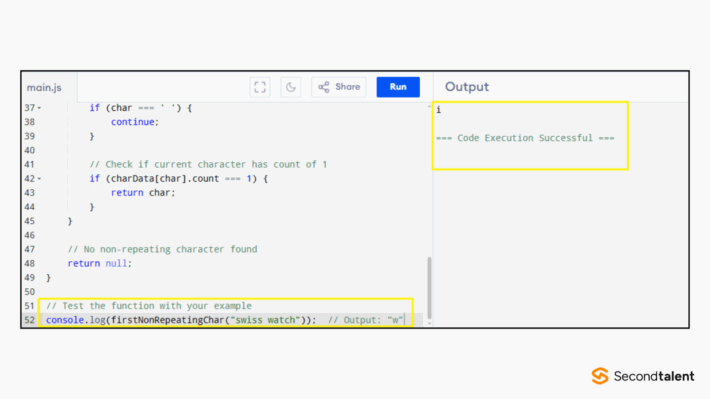Screen dimensions: 710x399
Task: Click the scroll down arrow of editor scrollbar
Action: (x=429, y=323)
